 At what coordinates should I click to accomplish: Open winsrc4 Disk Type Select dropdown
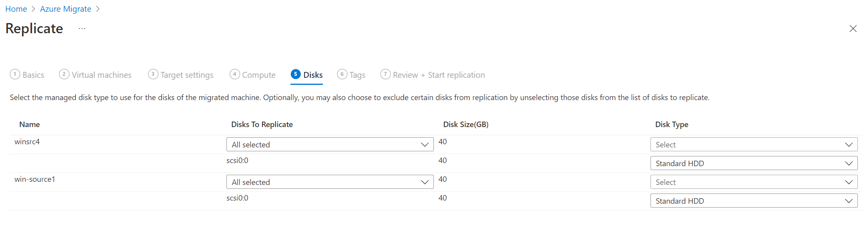754,145
